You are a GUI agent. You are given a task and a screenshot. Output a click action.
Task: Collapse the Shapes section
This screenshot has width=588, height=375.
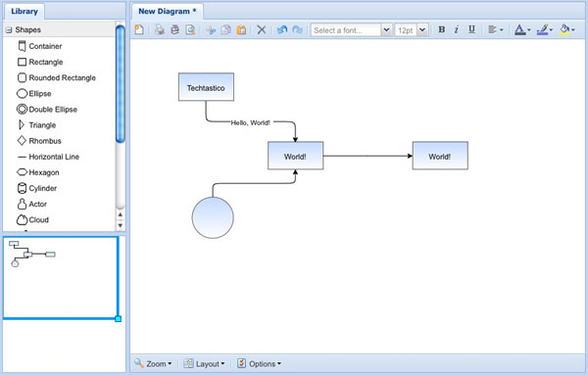click(x=9, y=30)
